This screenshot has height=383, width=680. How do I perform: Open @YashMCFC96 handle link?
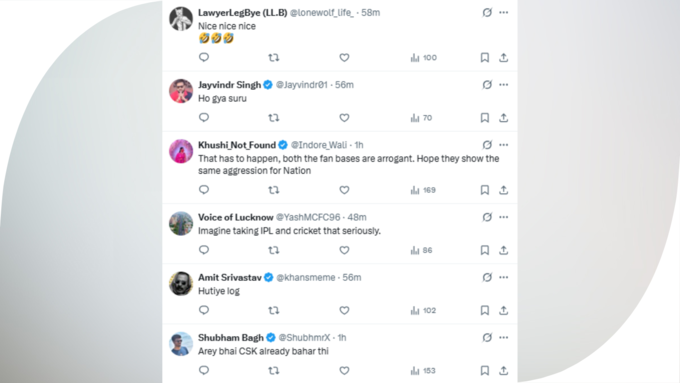coord(308,217)
